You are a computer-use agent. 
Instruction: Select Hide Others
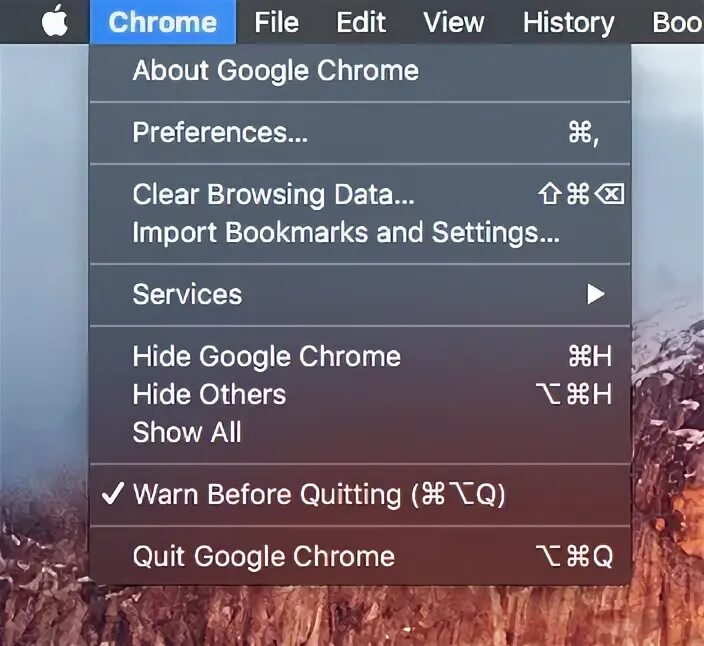[361, 395]
